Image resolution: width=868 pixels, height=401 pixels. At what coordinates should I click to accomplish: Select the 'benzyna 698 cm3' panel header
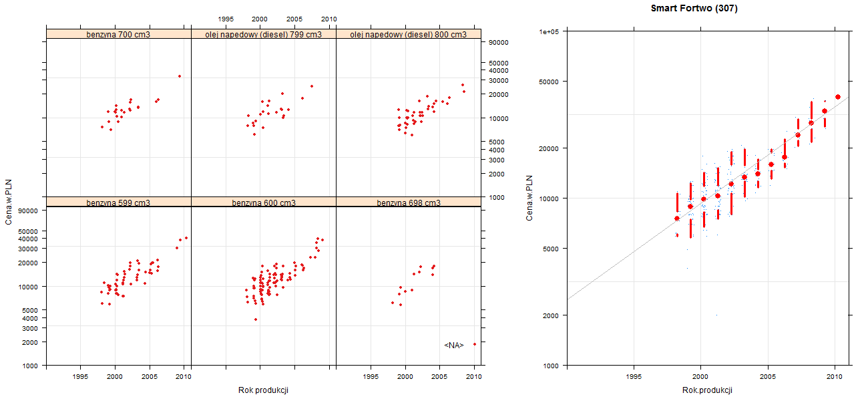[409, 203]
